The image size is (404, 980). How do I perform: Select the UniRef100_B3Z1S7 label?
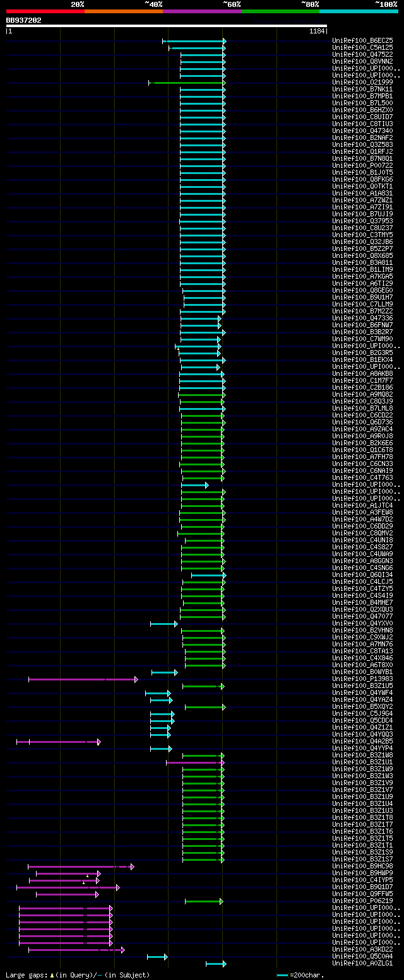point(362,859)
